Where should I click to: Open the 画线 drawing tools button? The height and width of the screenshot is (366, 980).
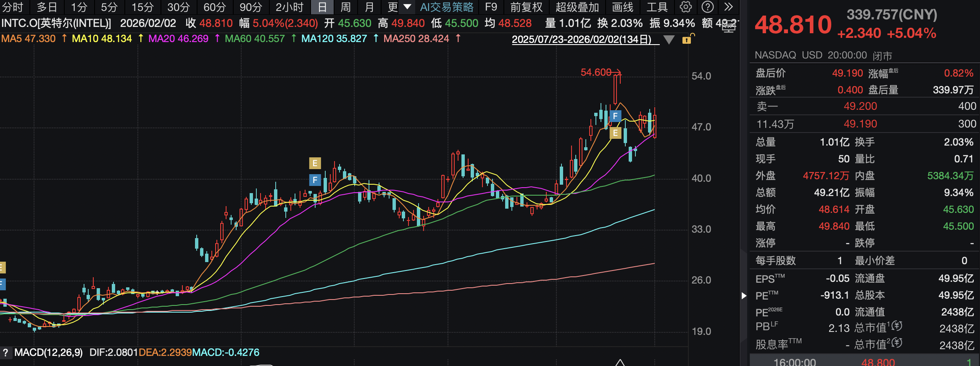[622, 7]
